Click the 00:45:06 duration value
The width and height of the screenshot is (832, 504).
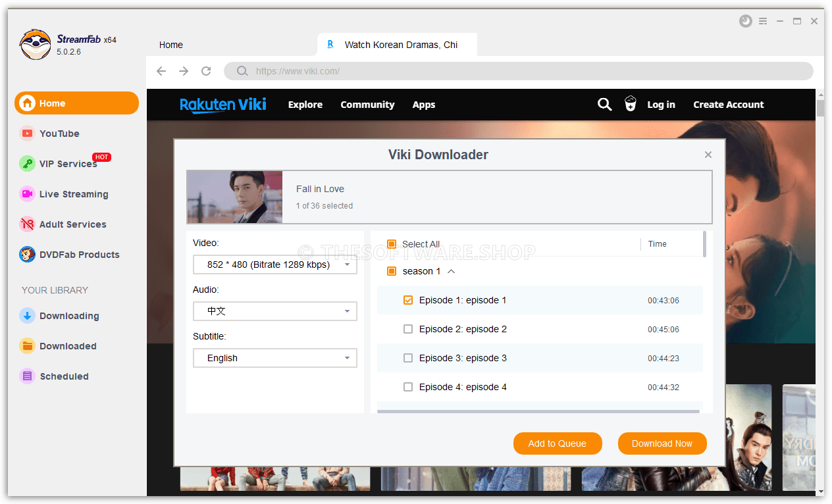point(663,330)
